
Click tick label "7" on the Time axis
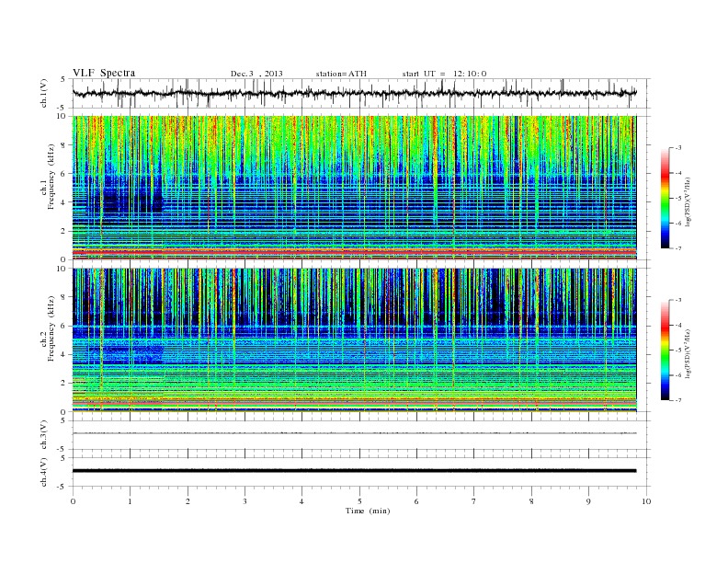[x=474, y=501]
